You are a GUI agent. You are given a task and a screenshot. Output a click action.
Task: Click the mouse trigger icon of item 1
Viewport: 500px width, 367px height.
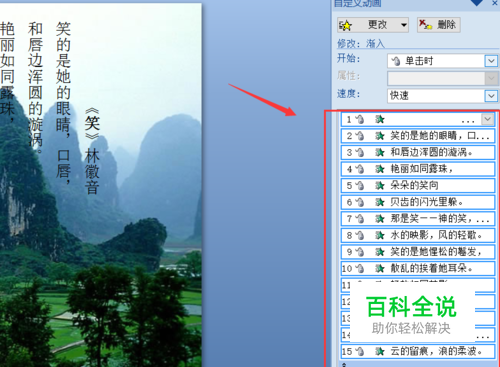[360, 119]
